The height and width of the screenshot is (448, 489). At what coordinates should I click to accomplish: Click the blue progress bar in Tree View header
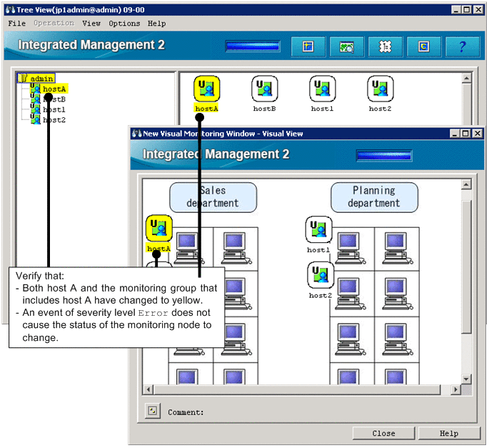coord(253,46)
